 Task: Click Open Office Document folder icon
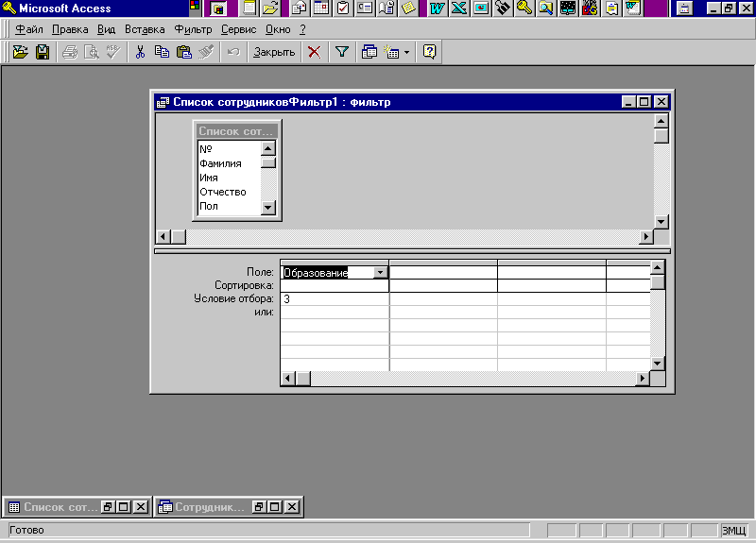(271, 8)
